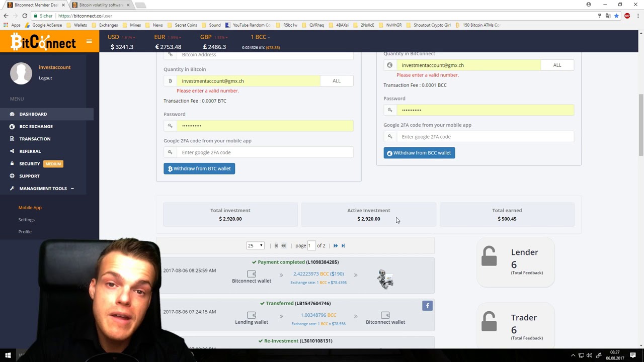Click the Dashboard sidebar icon
644x362 pixels.
click(12, 114)
